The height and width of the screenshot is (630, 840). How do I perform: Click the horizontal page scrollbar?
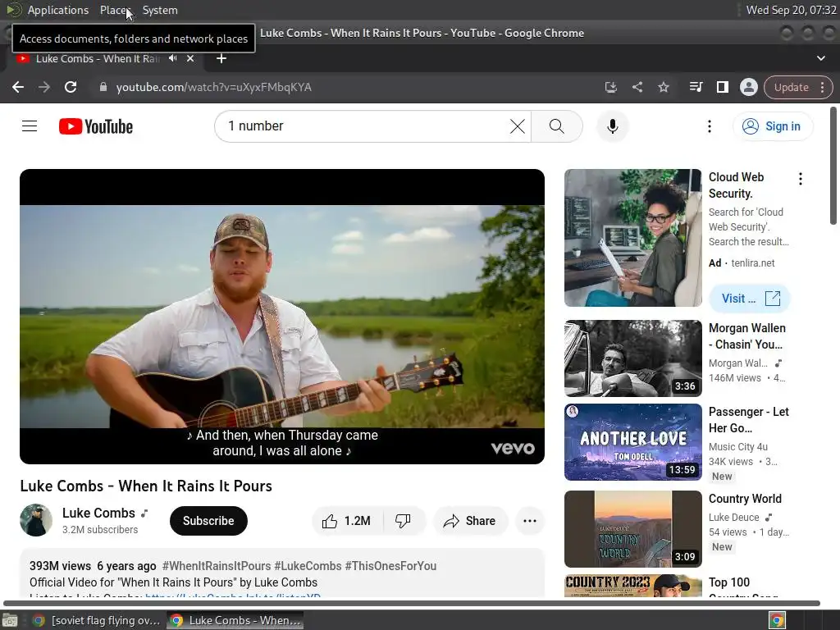[412, 603]
